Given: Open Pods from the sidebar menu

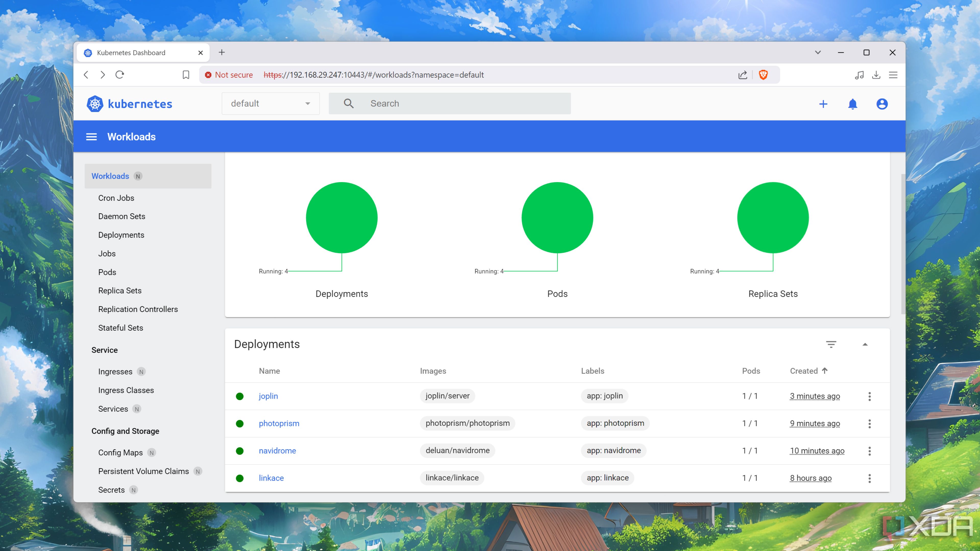Looking at the screenshot, I should point(108,272).
